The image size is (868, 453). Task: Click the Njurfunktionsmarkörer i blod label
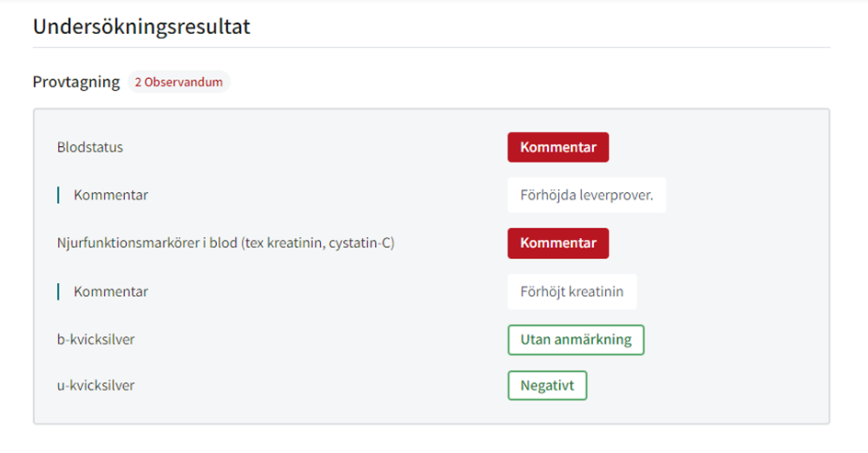pos(225,243)
